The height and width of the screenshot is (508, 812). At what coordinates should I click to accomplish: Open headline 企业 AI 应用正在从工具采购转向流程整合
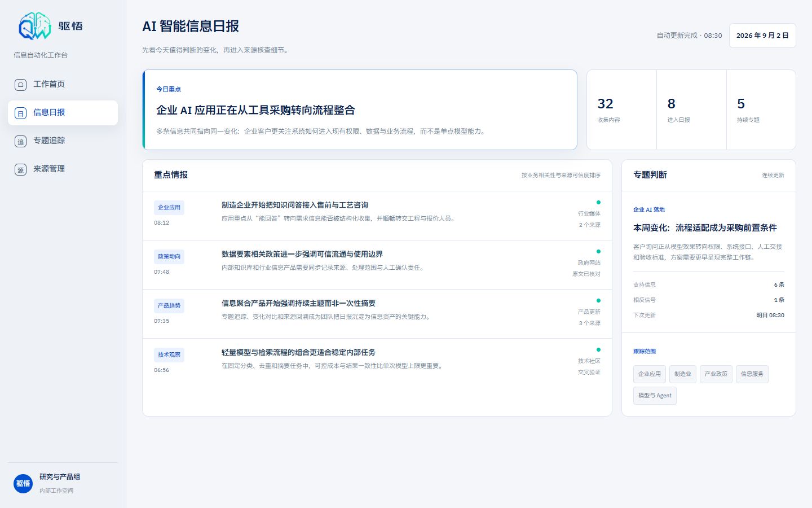[x=255, y=110]
